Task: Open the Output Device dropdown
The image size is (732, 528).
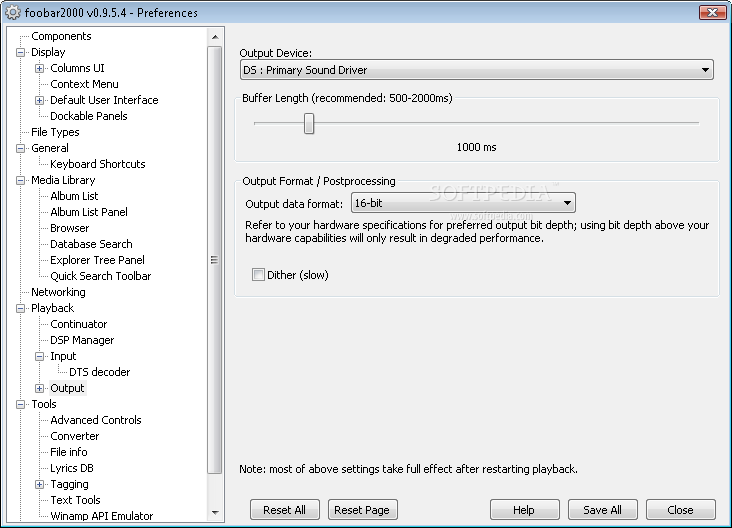Action: click(x=476, y=70)
